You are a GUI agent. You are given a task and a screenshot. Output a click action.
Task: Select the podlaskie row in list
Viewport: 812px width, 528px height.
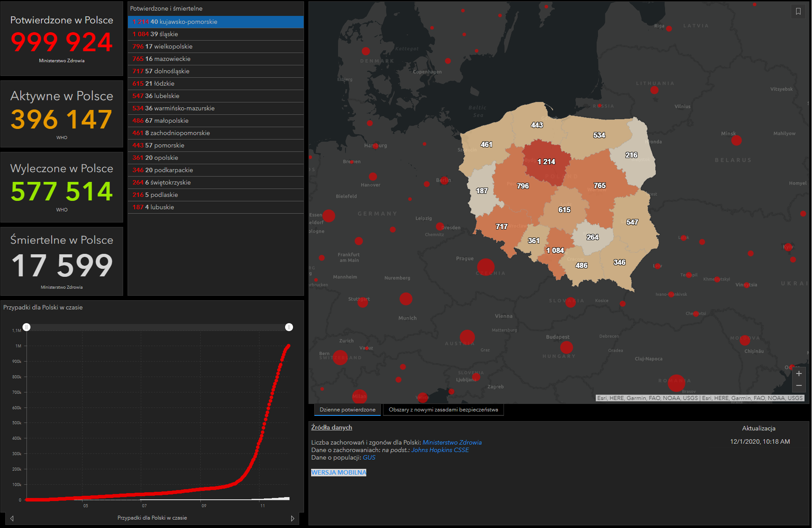216,195
